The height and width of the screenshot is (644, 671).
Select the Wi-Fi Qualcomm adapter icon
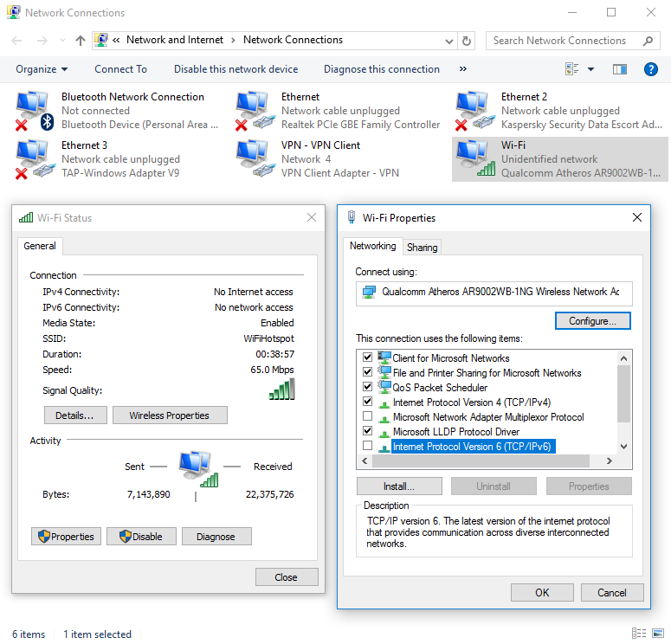coord(475,158)
